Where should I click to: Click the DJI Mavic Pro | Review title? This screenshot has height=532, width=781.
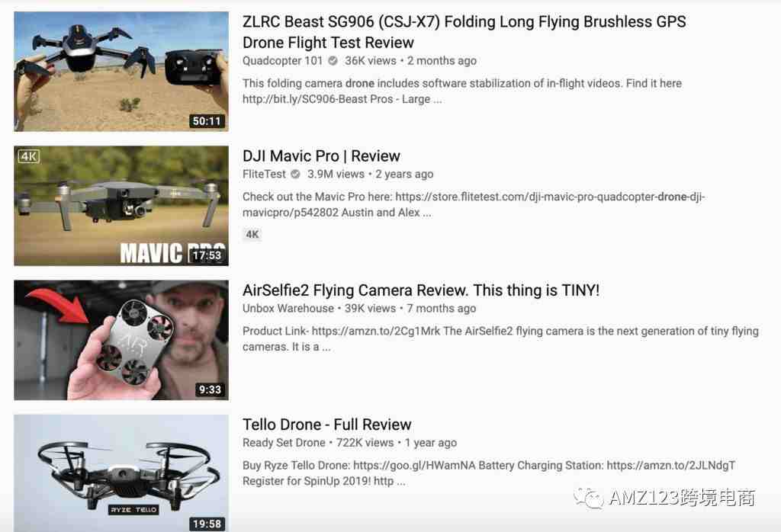pos(321,155)
